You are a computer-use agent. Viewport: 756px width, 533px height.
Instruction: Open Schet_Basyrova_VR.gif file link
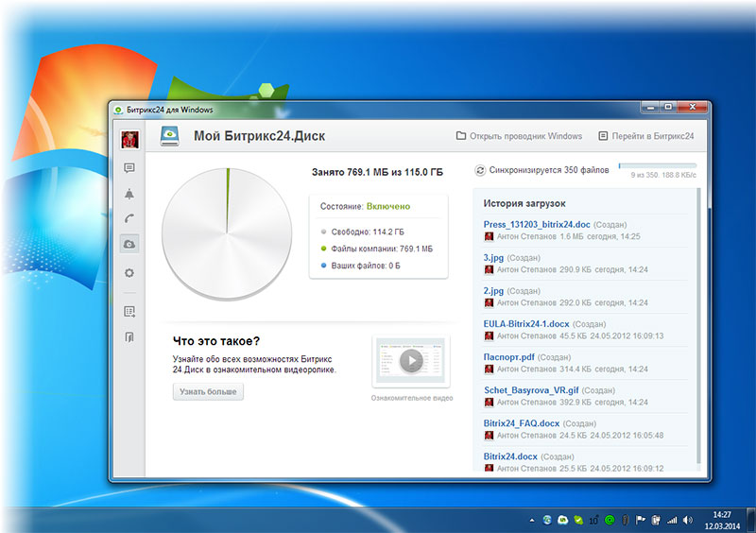point(531,390)
